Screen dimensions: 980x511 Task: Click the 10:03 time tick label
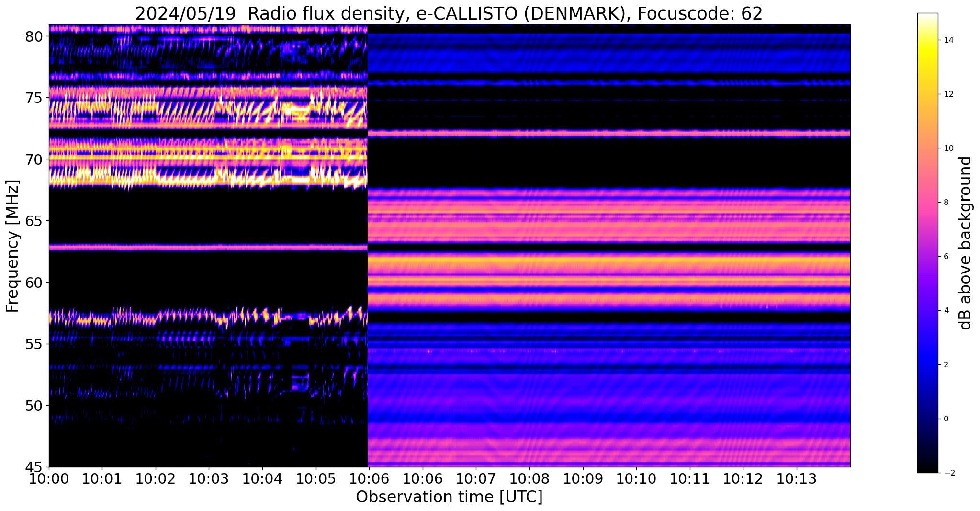(x=209, y=479)
